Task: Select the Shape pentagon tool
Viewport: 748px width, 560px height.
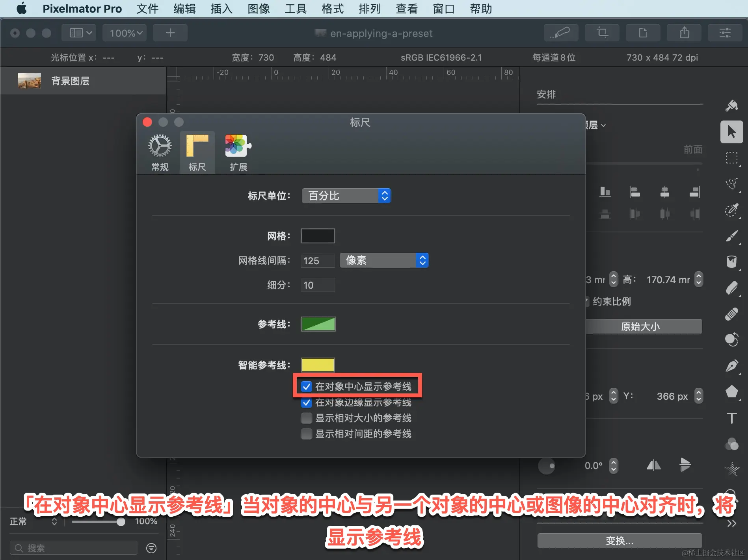Action: [x=732, y=392]
